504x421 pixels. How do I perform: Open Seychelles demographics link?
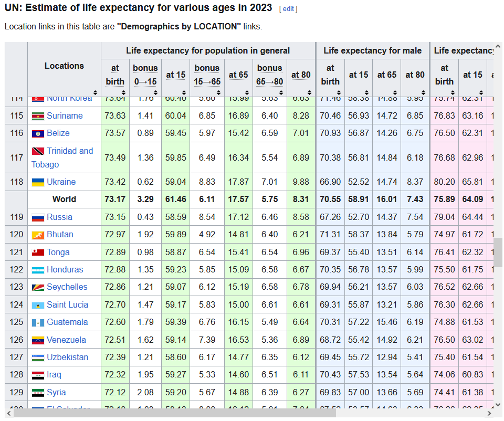tap(67, 287)
